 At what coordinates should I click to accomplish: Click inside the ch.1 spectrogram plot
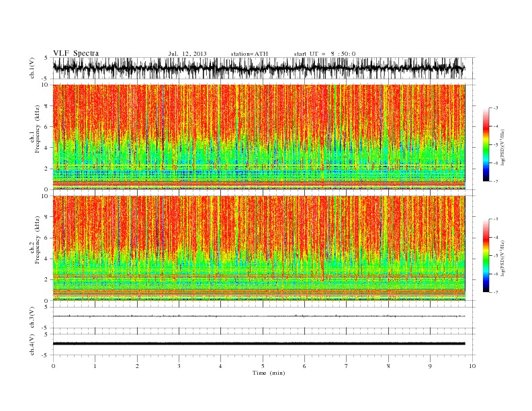coord(259,137)
